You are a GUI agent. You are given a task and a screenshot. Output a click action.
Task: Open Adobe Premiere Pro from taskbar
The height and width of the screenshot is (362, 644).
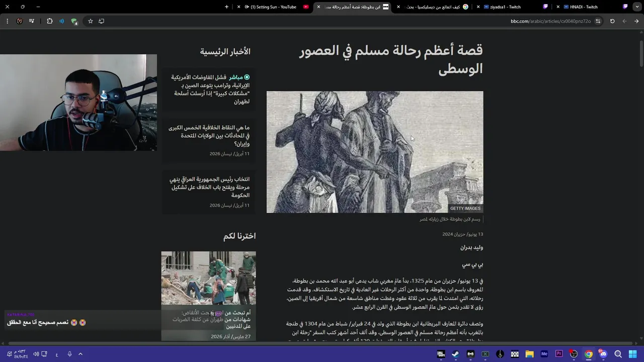(559, 354)
